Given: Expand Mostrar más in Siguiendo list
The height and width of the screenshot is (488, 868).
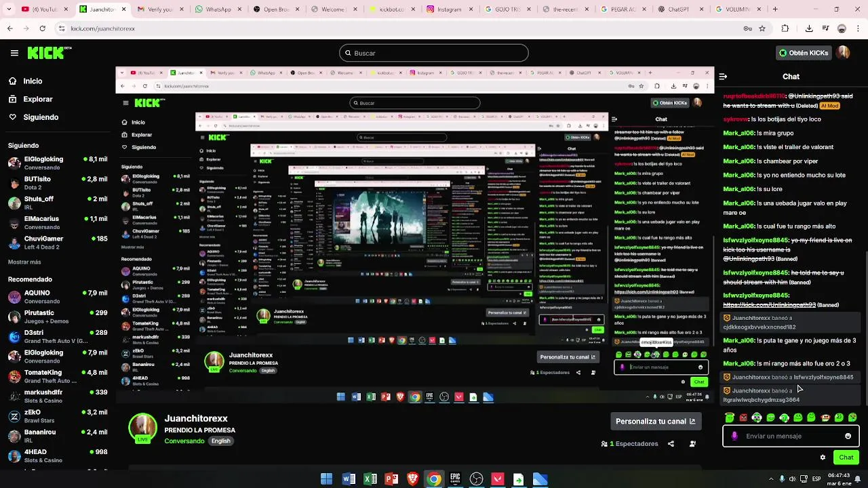Looking at the screenshot, I should click(x=24, y=262).
